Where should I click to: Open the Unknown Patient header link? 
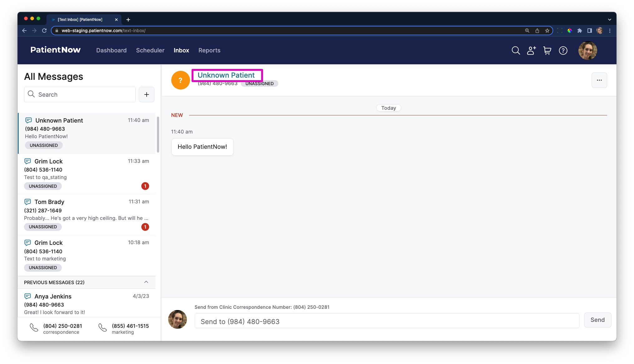click(226, 75)
